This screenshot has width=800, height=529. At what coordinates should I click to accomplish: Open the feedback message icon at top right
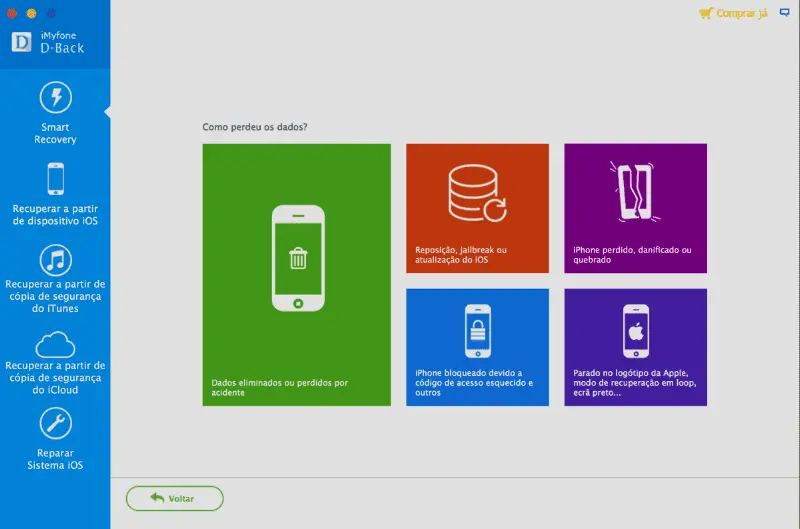783,14
